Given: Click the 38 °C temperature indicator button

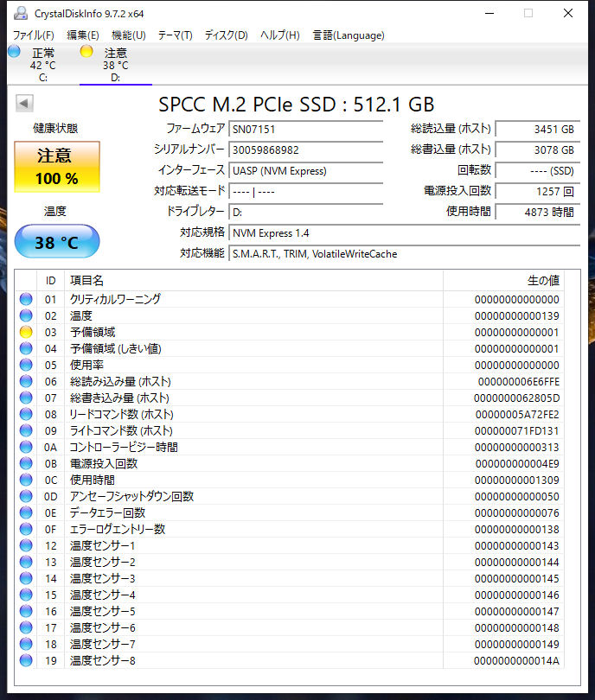Looking at the screenshot, I should 57,242.
